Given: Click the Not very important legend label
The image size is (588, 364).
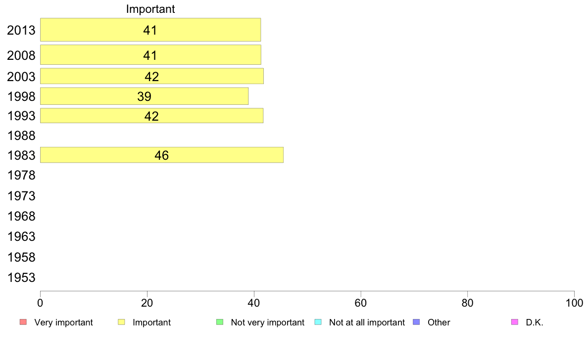Looking at the screenshot, I should pos(267,322).
